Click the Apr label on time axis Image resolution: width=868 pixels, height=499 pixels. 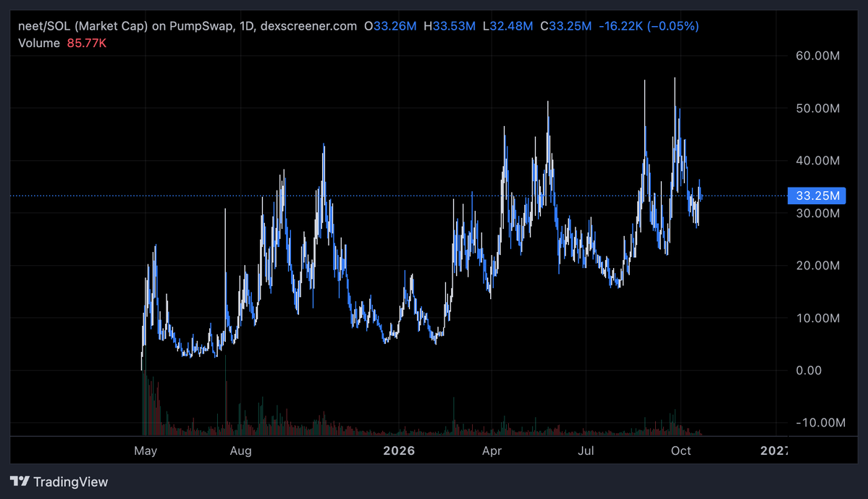[492, 450]
